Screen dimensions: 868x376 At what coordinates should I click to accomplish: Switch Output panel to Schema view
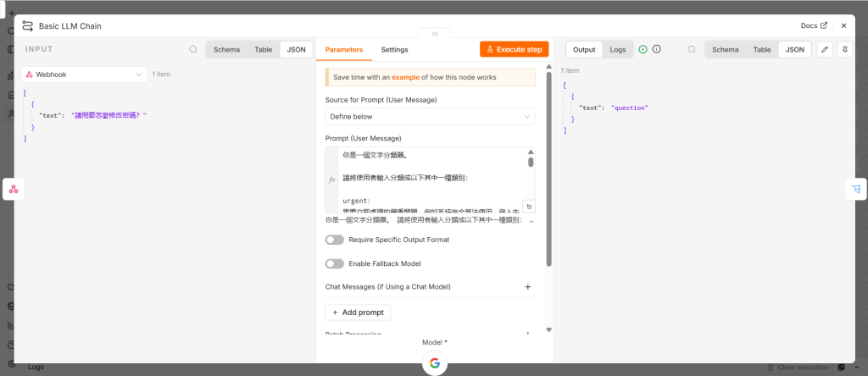click(726, 49)
